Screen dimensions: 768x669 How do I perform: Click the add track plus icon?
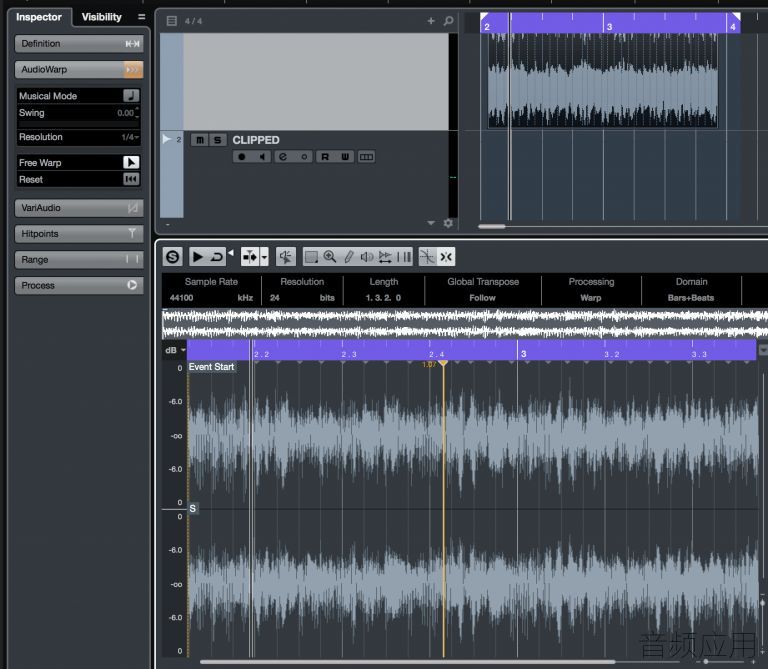click(x=431, y=21)
